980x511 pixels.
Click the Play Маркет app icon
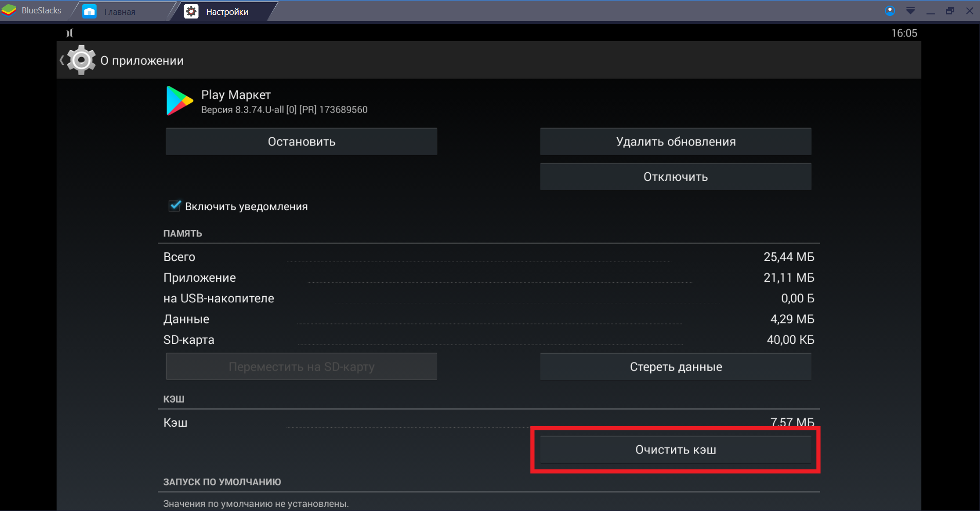[x=180, y=101]
